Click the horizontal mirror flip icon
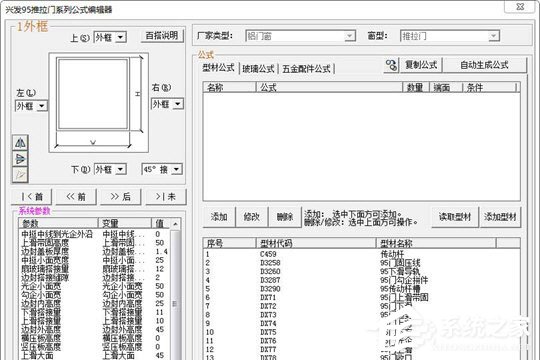The image size is (540, 360). [20, 143]
